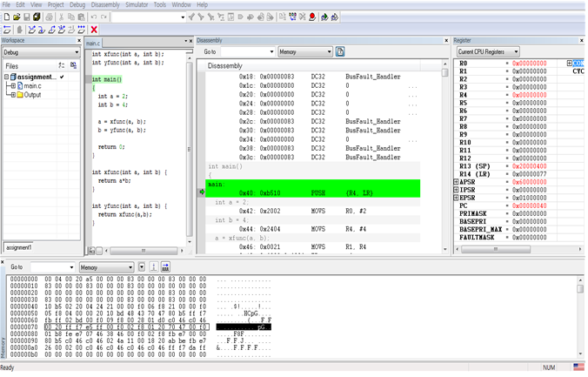Click the Open file folder icon
Image resolution: width=588 pixels, height=377 pixels.
click(17, 17)
